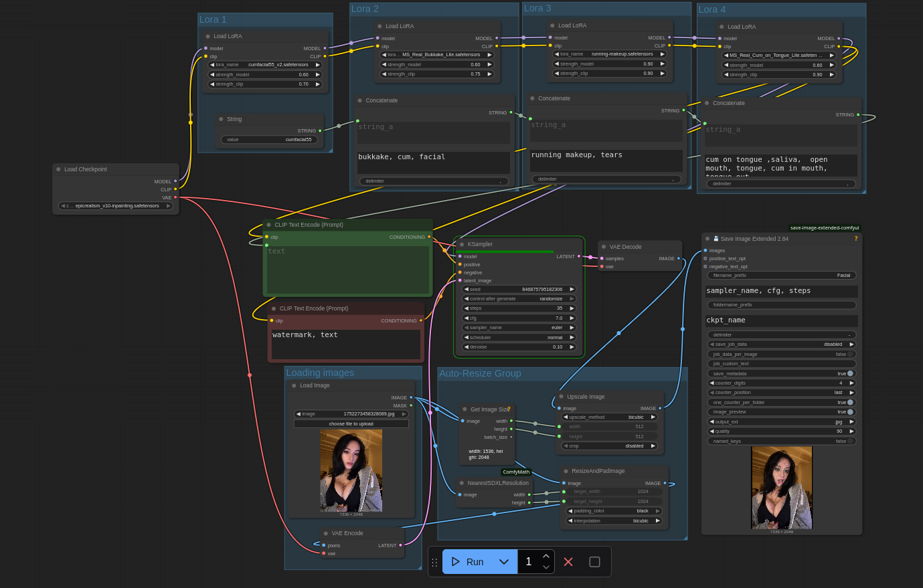923x588 pixels.
Task: Click the foldername_prefix input field
Action: (x=782, y=304)
